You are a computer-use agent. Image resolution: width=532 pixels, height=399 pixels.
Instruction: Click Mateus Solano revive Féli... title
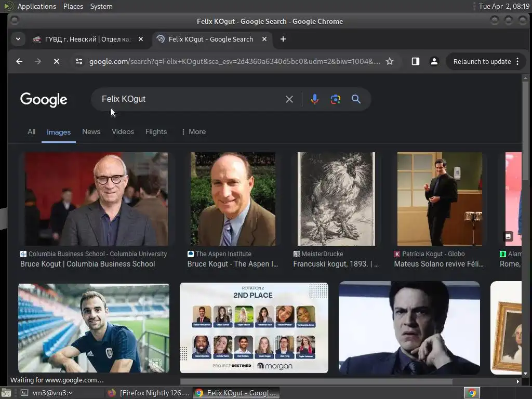[438, 264]
